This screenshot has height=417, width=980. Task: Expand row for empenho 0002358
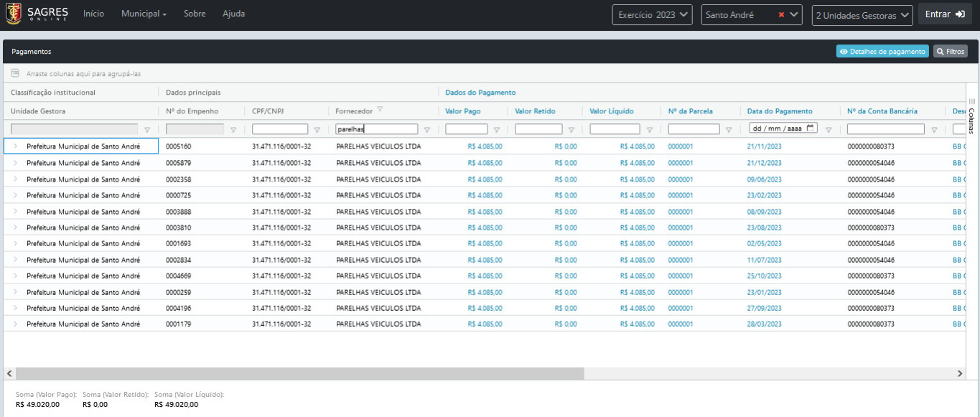click(15, 179)
